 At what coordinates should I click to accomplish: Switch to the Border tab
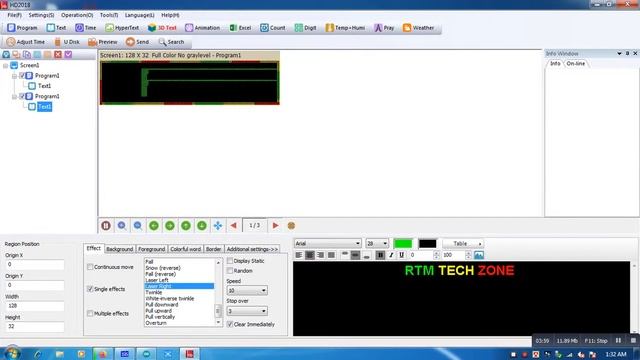pyautogui.click(x=213, y=249)
